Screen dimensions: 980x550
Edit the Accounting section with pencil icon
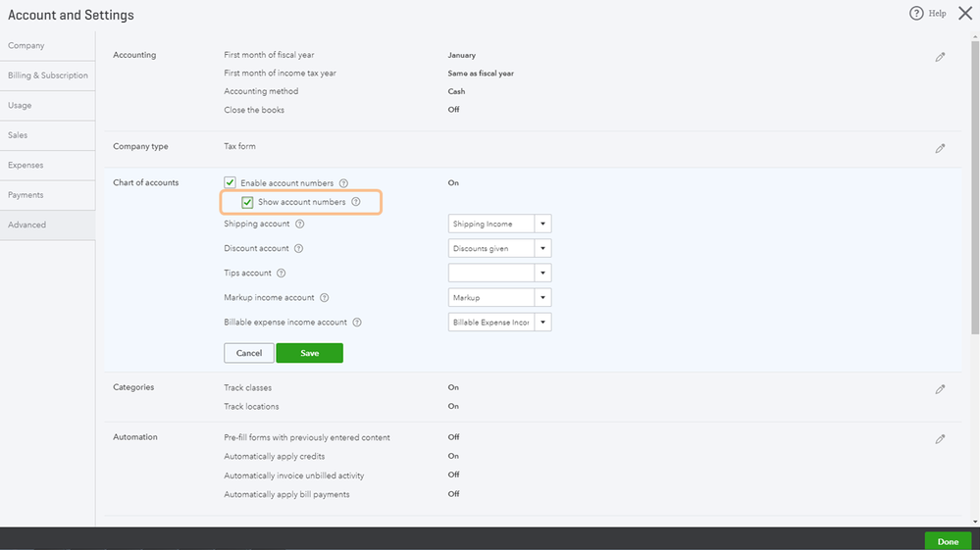click(940, 57)
